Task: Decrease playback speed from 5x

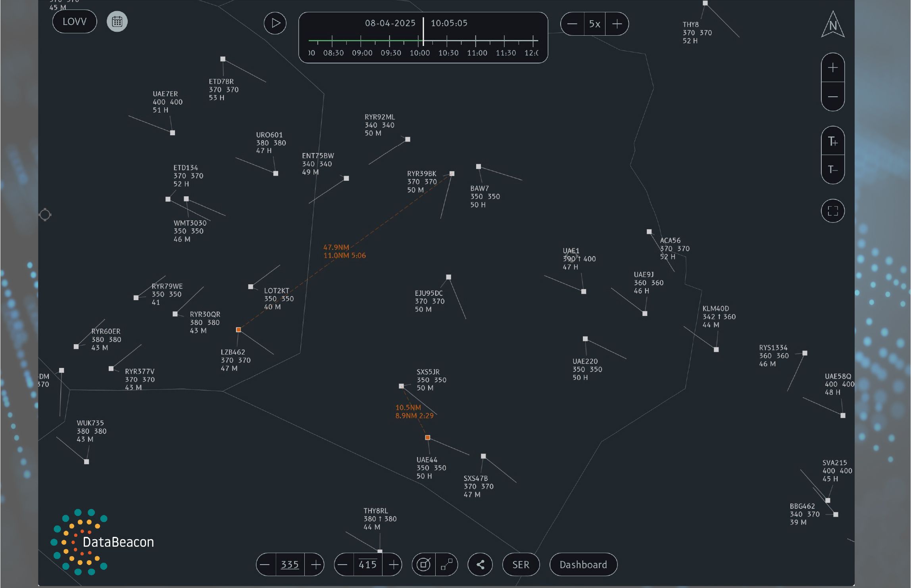Action: 572,24
